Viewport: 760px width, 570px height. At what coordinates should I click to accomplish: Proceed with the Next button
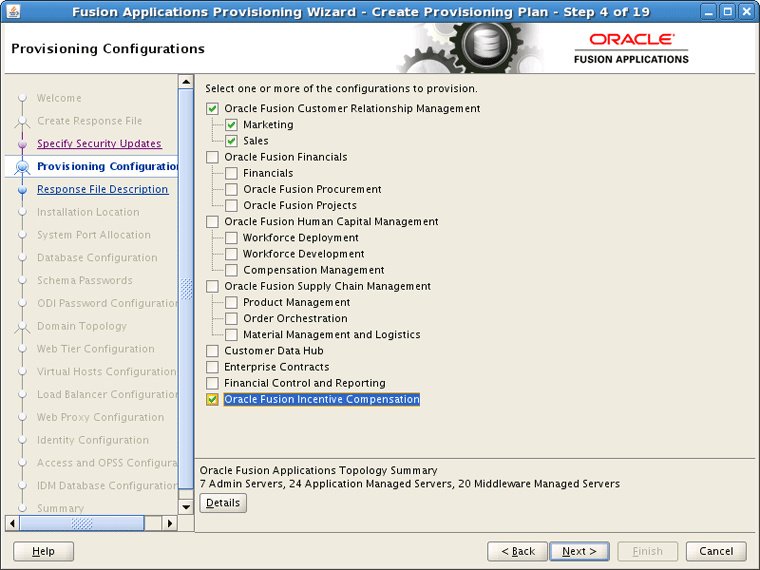[579, 551]
